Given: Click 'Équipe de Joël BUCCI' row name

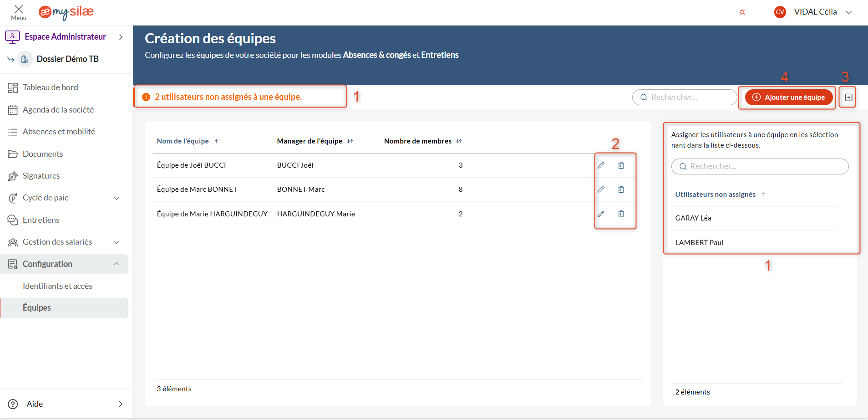Looking at the screenshot, I should [x=191, y=165].
